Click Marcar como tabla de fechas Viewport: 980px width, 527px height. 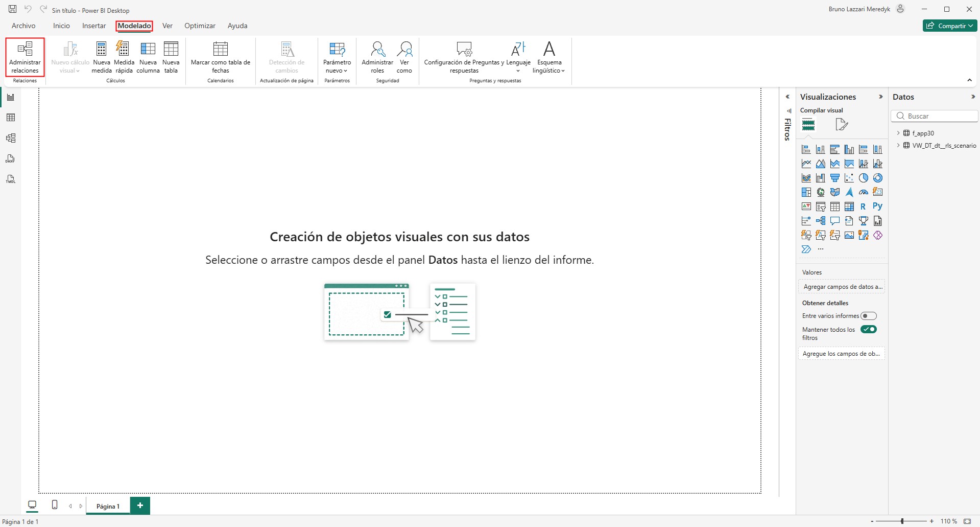point(221,57)
